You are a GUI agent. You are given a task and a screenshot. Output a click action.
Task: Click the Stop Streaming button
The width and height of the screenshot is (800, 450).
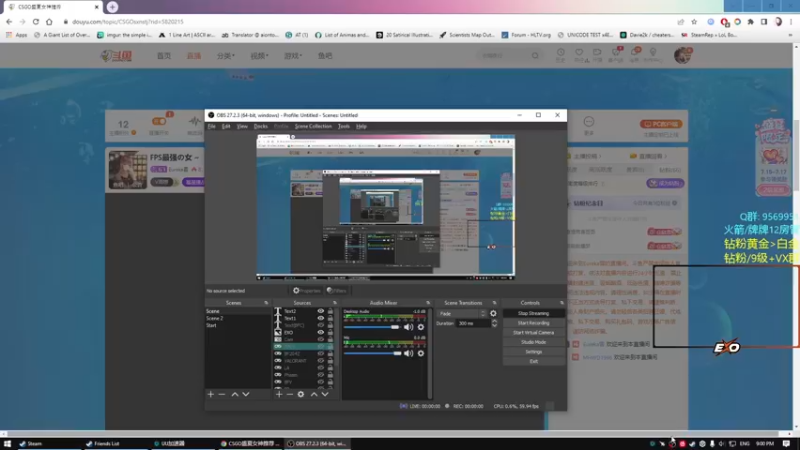[534, 313]
